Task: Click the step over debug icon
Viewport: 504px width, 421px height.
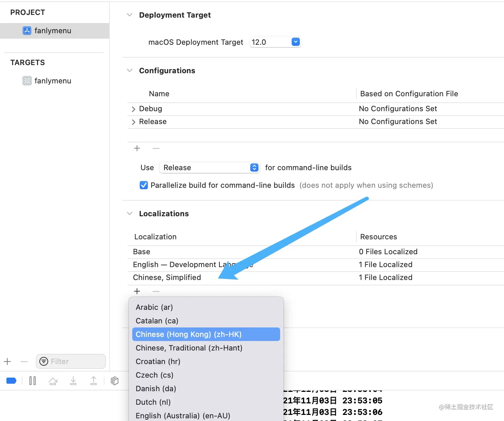Action: coord(53,381)
